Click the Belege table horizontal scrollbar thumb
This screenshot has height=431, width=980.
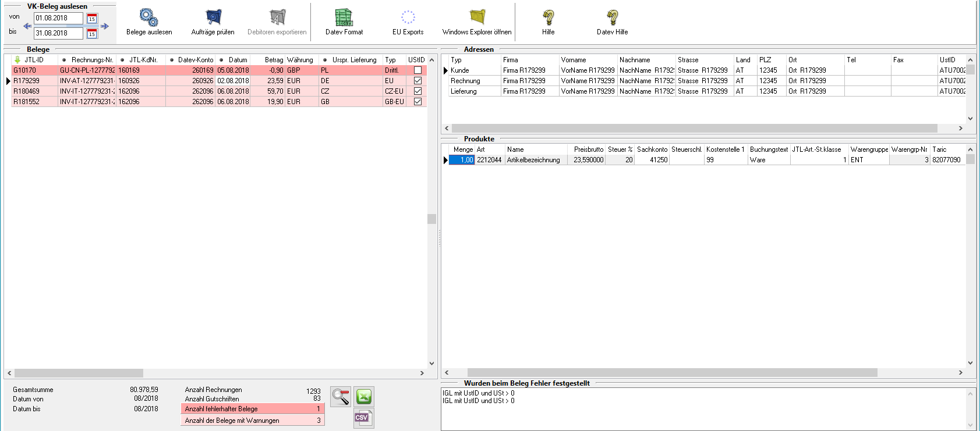(x=79, y=373)
